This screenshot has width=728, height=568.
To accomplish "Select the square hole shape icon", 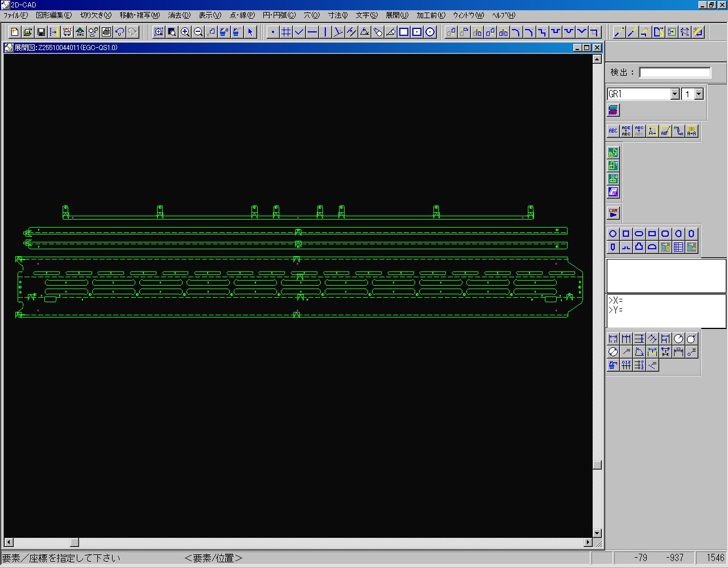I will tap(626, 233).
